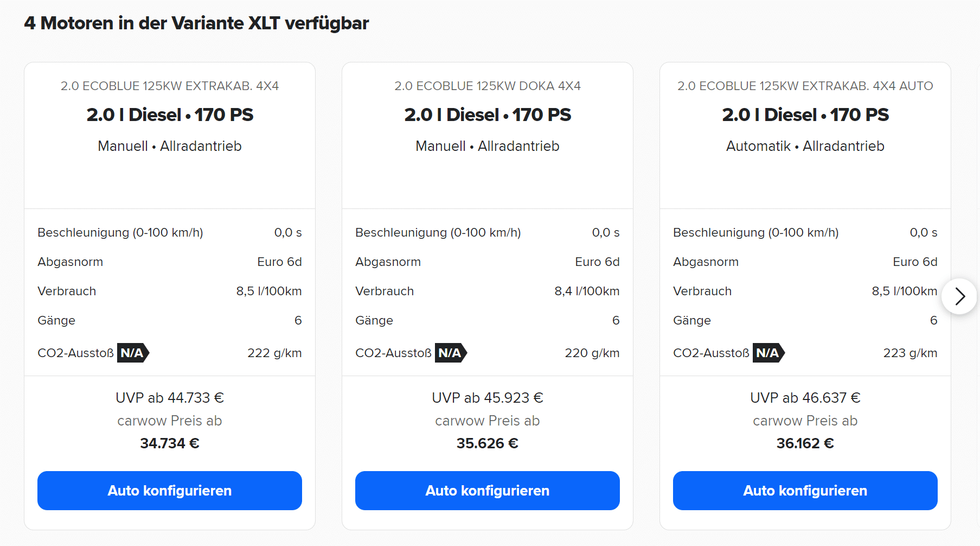980x546 pixels.
Task: Select the EXTRAKAB. 4X4 AUTO engine title
Action: coord(805,86)
